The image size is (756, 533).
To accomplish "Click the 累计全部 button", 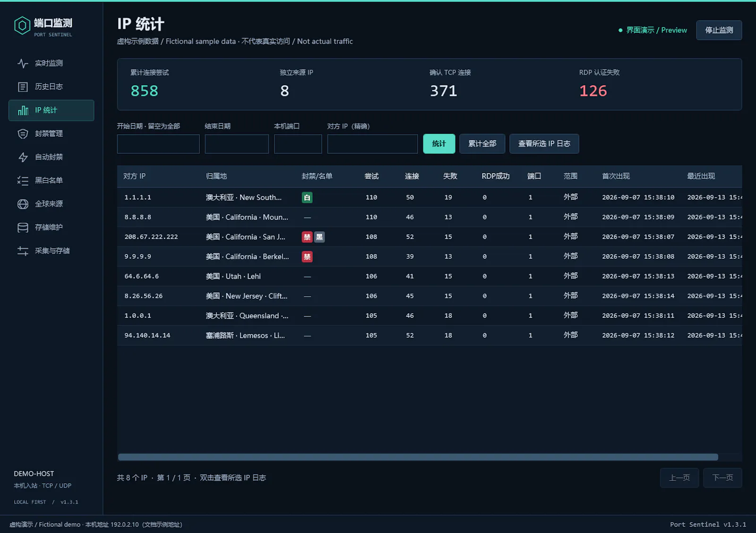I will tap(482, 144).
